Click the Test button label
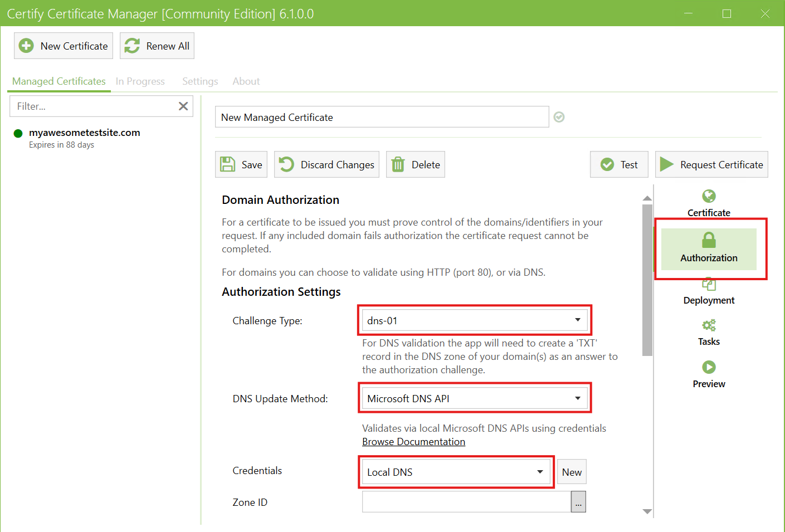 [629, 165]
